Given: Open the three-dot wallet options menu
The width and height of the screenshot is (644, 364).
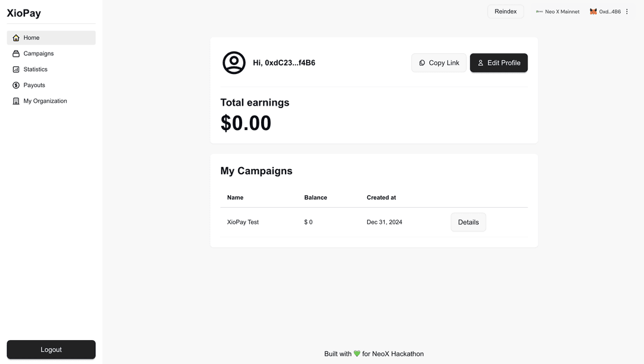Looking at the screenshot, I should [627, 11].
